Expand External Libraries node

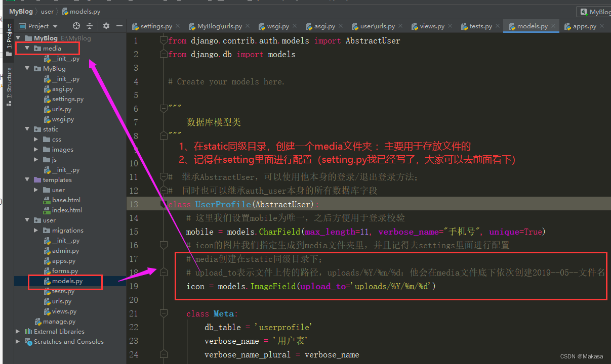[18, 332]
